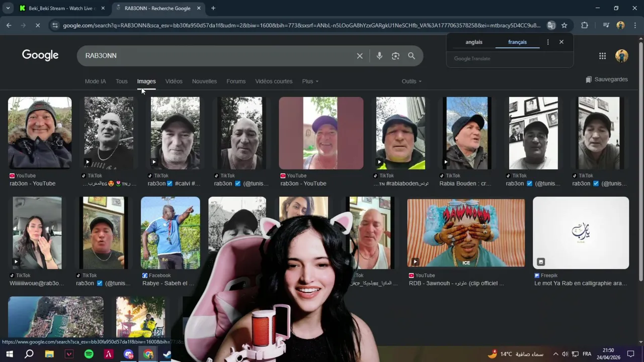Go back with the browser back arrow
Viewport: 644px width, 362px height.
click(x=9, y=25)
